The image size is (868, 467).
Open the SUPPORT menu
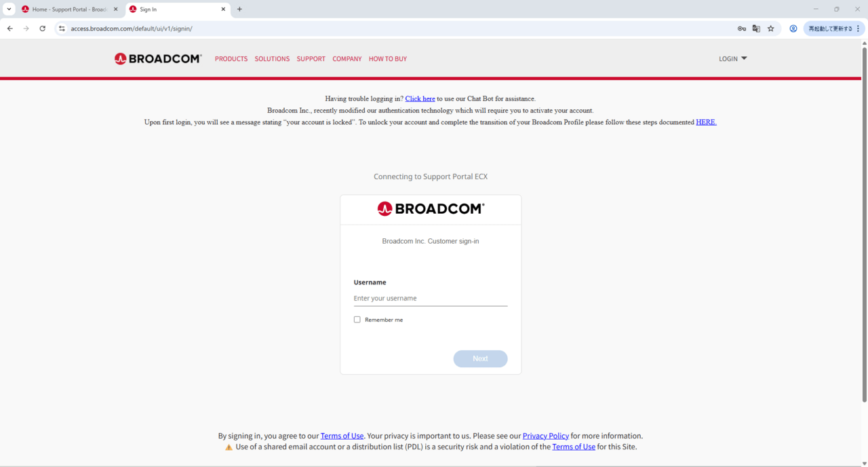pos(311,59)
